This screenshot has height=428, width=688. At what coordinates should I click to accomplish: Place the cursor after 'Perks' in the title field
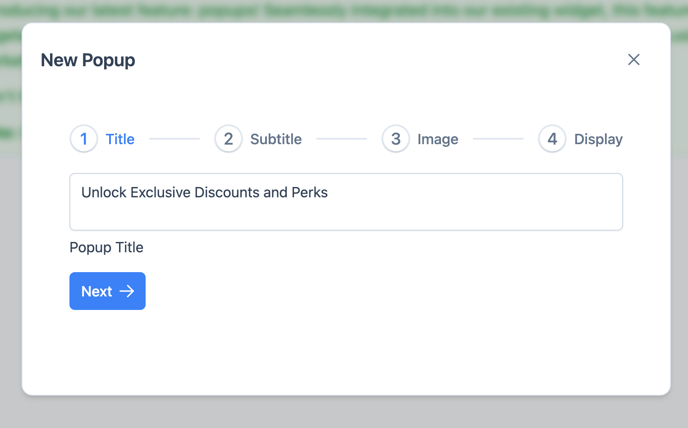click(x=329, y=192)
